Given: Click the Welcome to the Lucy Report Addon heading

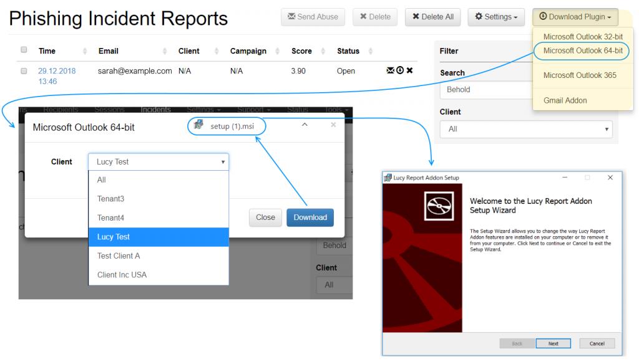Looking at the screenshot, I should click(530, 206).
